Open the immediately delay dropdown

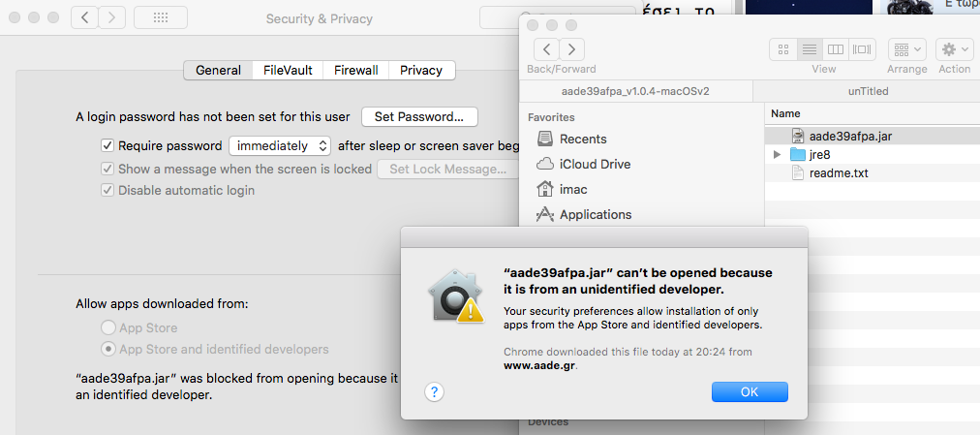pos(279,145)
